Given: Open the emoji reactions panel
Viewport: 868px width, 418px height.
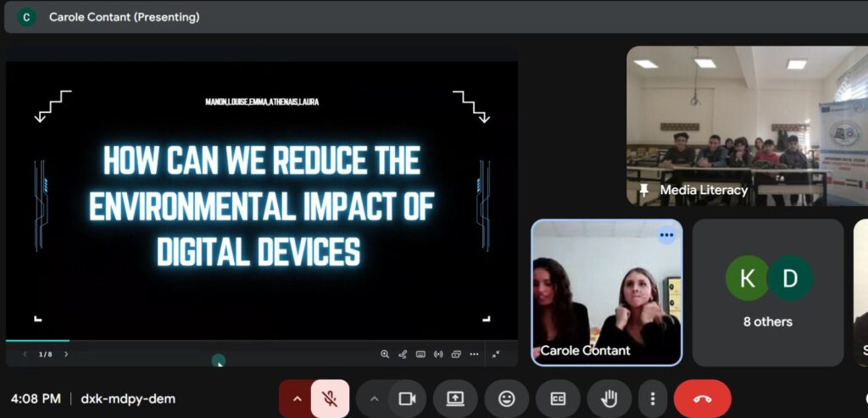Looking at the screenshot, I should (506, 398).
